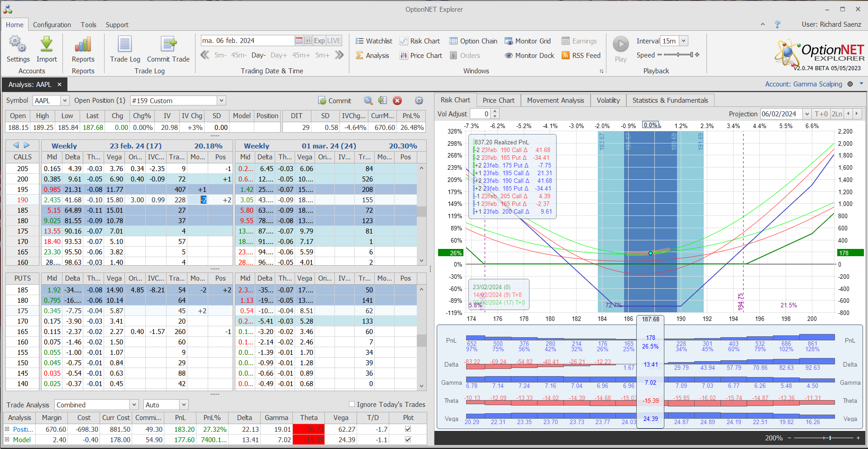Toggle Plot checkbox for Model row
Screen dimensions: 868x449
click(x=408, y=439)
